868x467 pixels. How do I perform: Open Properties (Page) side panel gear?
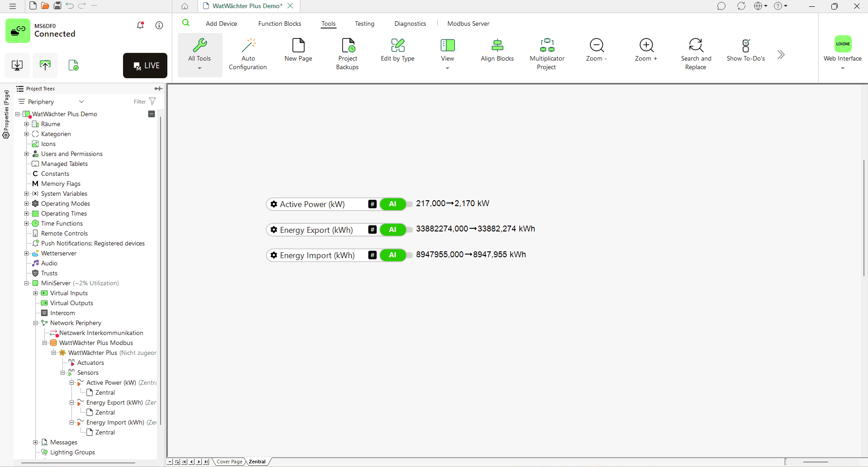pyautogui.click(x=6, y=135)
